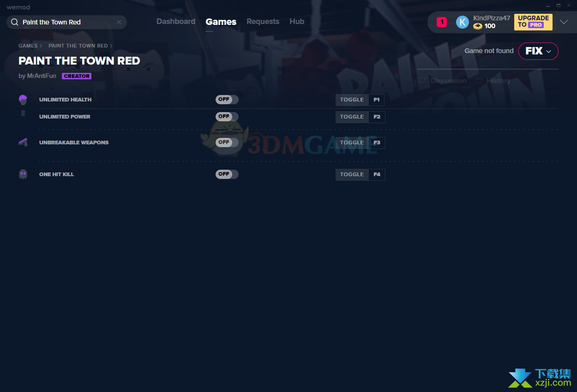Click the search magnifier icon
This screenshot has height=392, width=577.
(x=14, y=22)
